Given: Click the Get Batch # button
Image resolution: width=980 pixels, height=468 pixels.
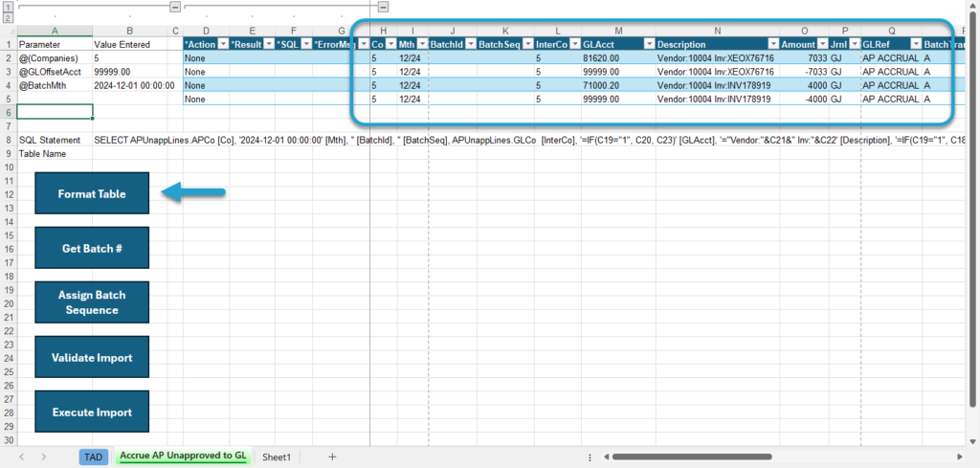Looking at the screenshot, I should click(92, 248).
